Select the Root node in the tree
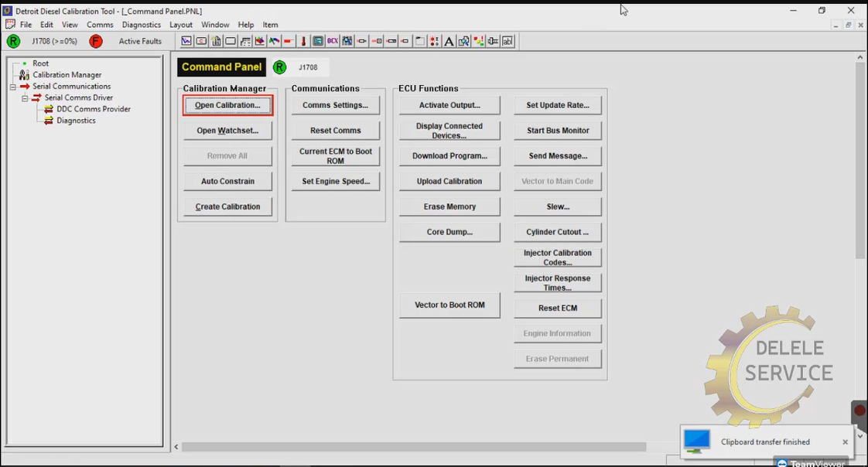The height and width of the screenshot is (467, 868). (40, 63)
